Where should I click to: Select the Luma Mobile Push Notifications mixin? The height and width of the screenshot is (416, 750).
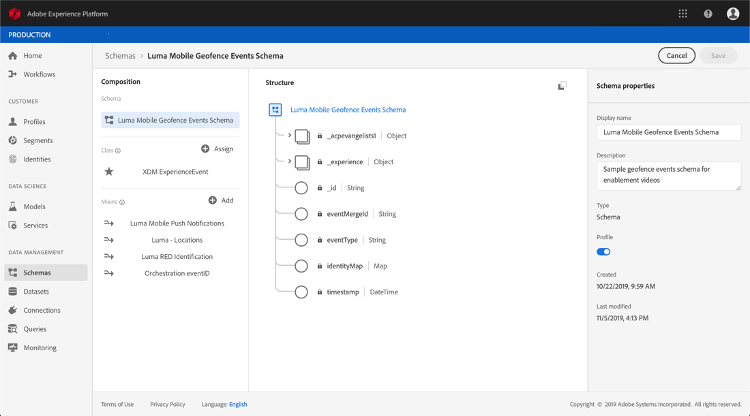(x=177, y=223)
